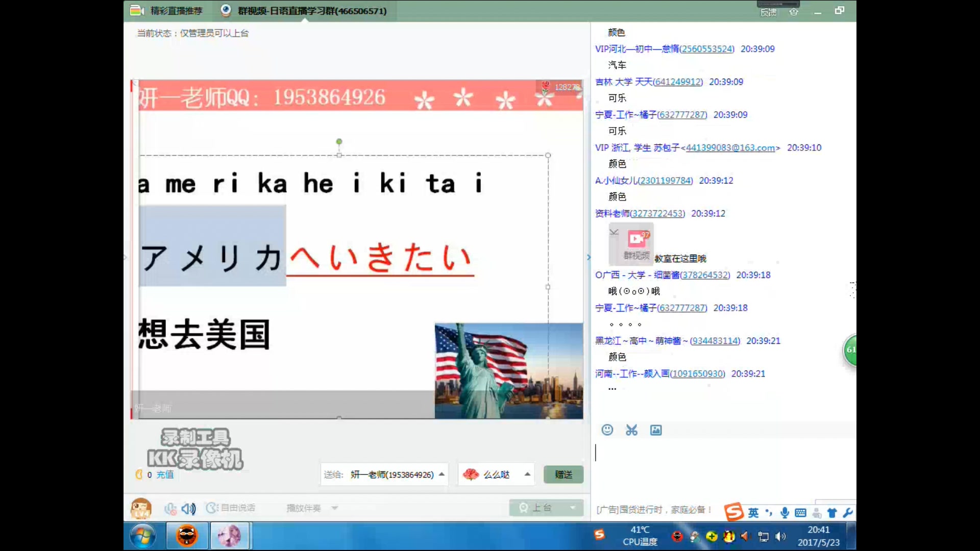Click the network connection tray icon
Screen dimensions: 980x551
[x=764, y=536]
